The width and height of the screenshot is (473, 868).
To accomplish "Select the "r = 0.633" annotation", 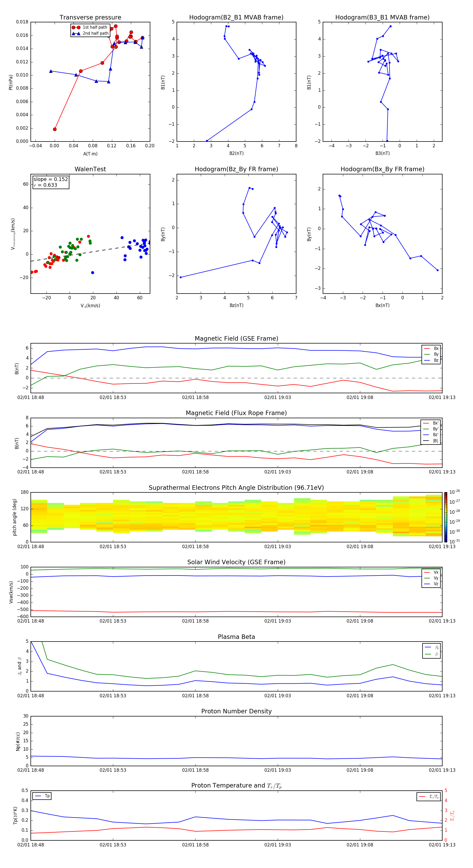I will click(45, 185).
